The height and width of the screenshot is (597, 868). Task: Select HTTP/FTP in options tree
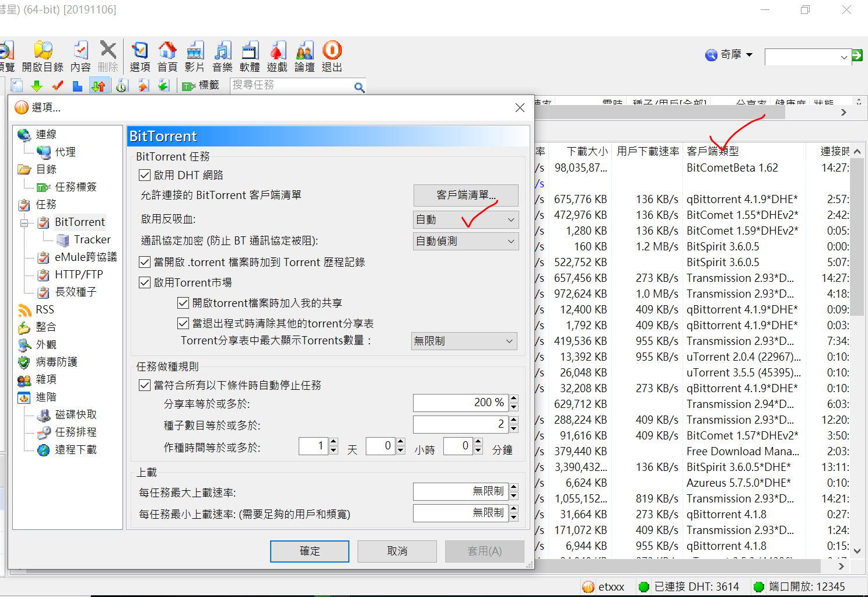(x=79, y=274)
